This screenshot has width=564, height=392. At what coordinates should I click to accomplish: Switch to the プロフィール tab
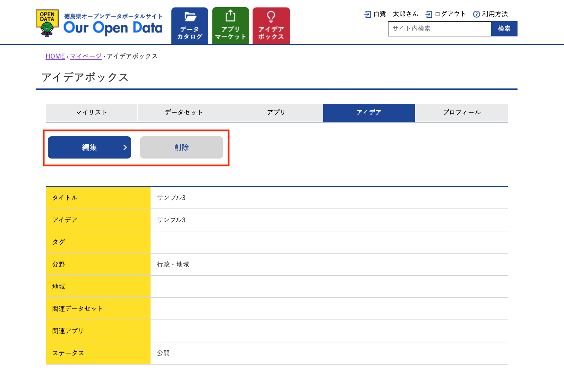462,112
